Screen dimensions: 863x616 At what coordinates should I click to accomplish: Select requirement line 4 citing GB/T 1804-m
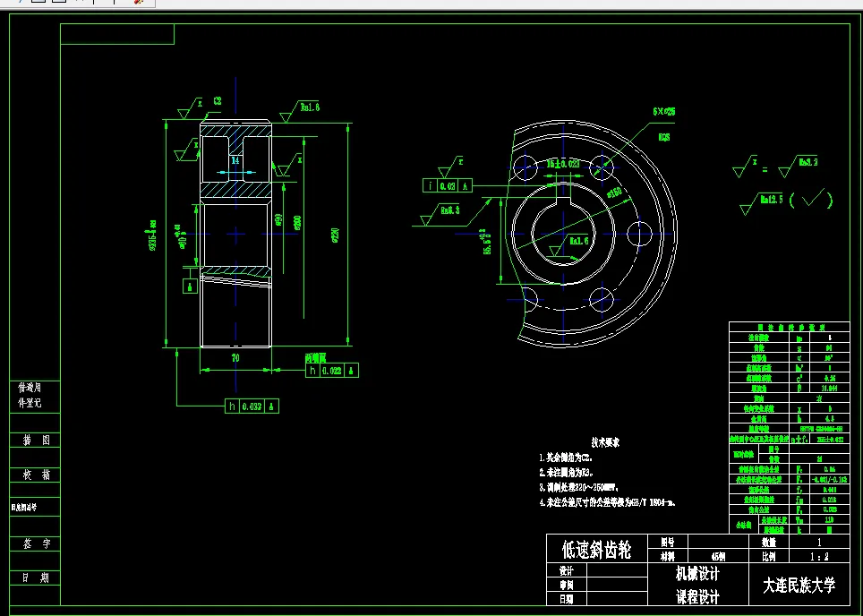(x=607, y=502)
